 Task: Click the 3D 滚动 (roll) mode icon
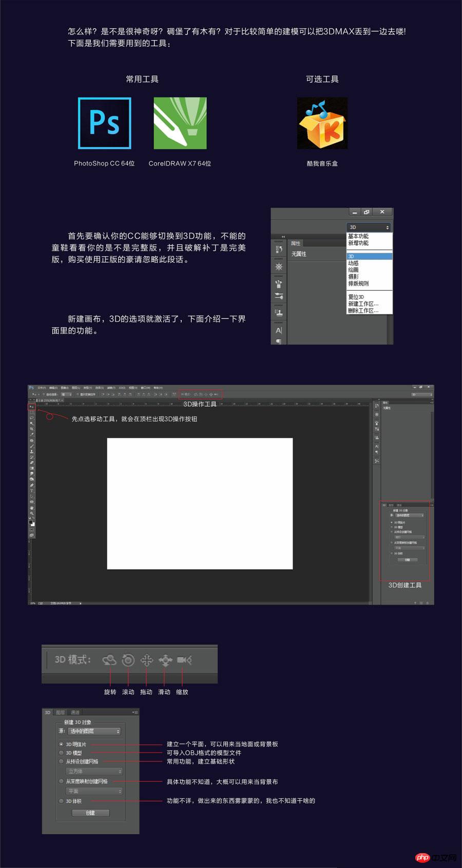(x=128, y=660)
